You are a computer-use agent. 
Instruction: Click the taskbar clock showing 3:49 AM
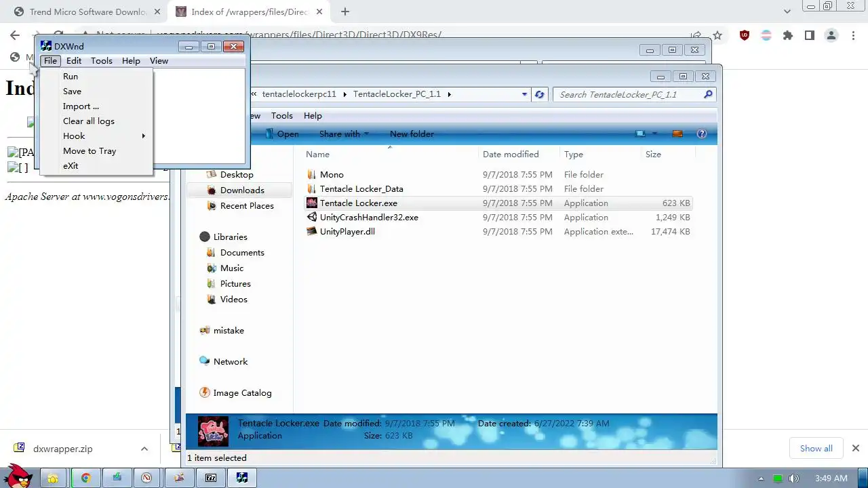click(831, 479)
